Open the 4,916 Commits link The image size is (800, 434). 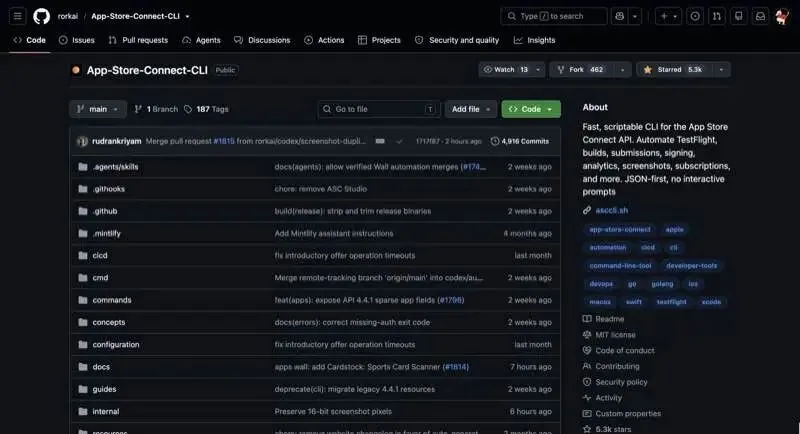(x=520, y=141)
